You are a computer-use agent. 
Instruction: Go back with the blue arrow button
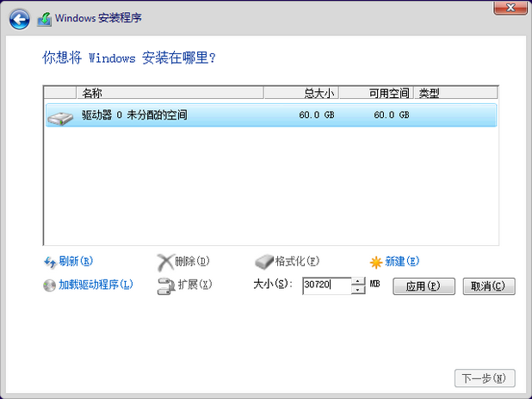click(19, 19)
